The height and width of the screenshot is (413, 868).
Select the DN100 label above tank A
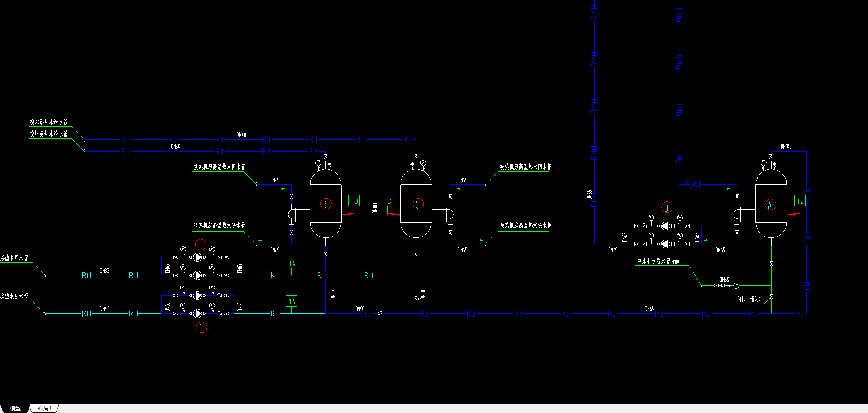pyautogui.click(x=786, y=147)
